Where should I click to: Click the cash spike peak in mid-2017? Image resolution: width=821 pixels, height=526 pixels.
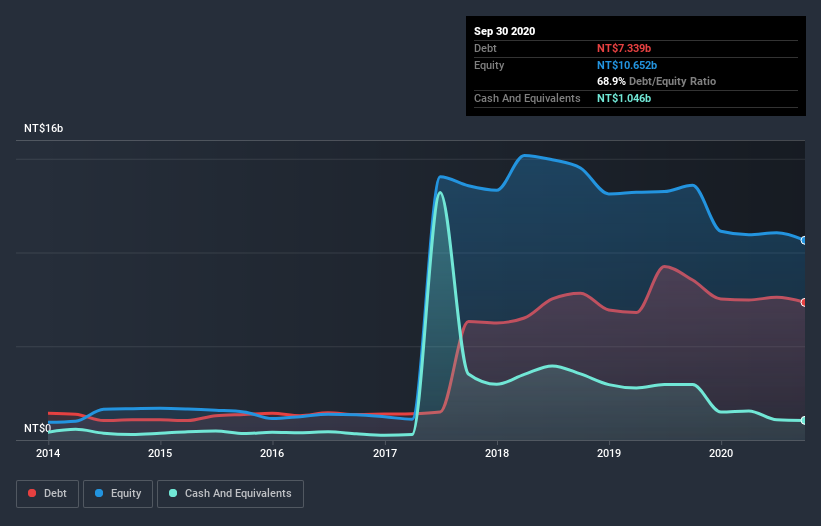click(x=440, y=193)
